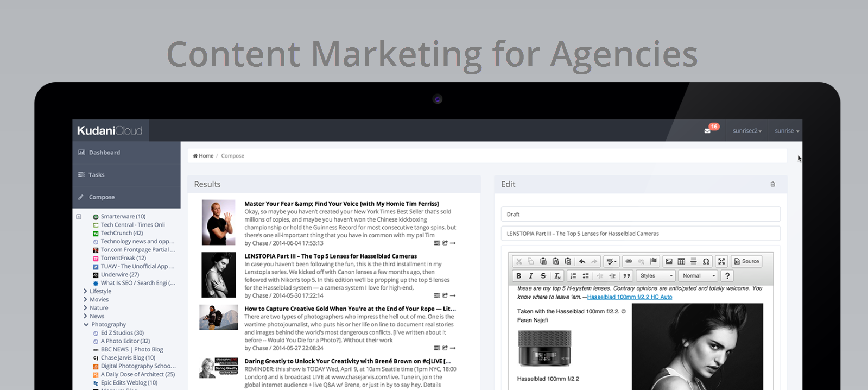Image resolution: width=868 pixels, height=390 pixels.
Task: Select the Ed Z Studios (30) feed
Action: pos(122,333)
